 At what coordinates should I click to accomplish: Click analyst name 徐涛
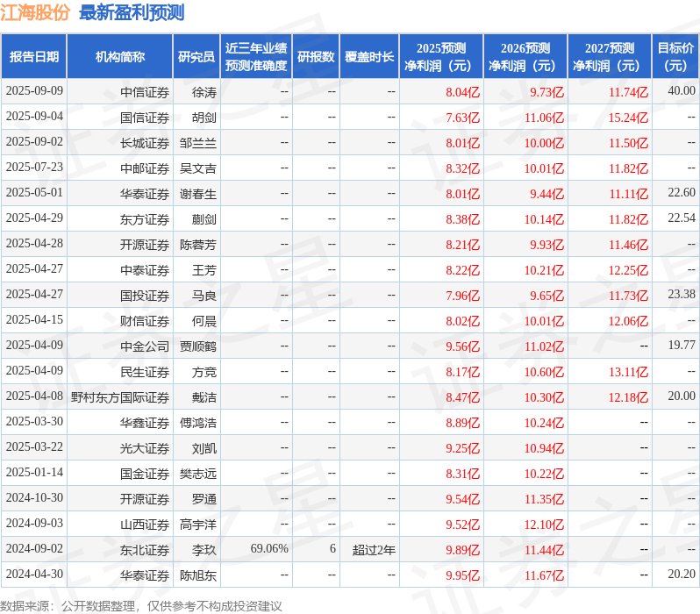point(204,92)
